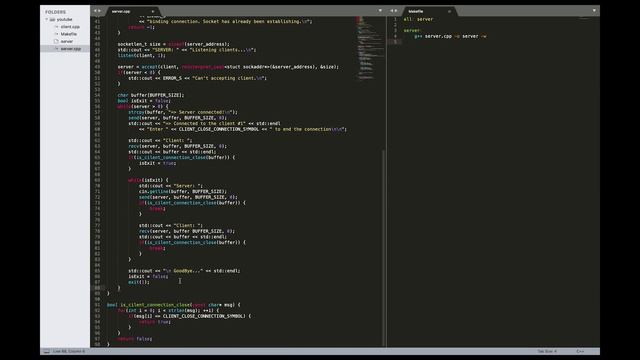
Task: Click the server = accept(...) line
Action: tap(228, 67)
